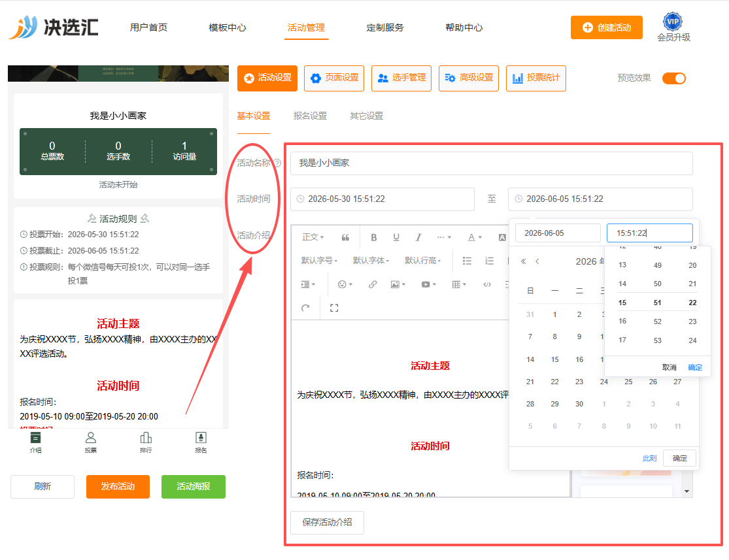Toggle fullscreen editor mode icon
The image size is (729, 560).
pyautogui.click(x=334, y=308)
